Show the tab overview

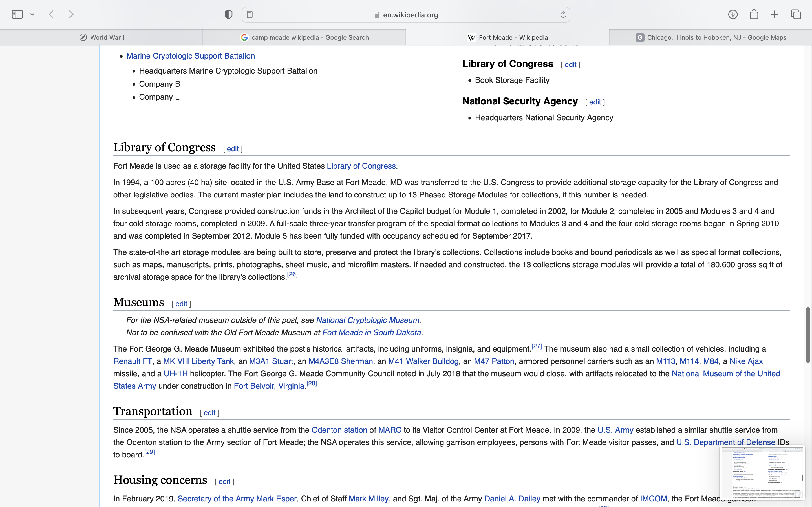(796, 14)
